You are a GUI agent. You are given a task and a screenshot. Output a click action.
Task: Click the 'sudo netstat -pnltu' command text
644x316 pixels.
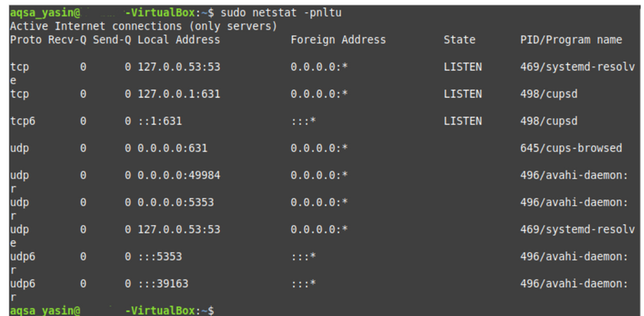[280, 13]
